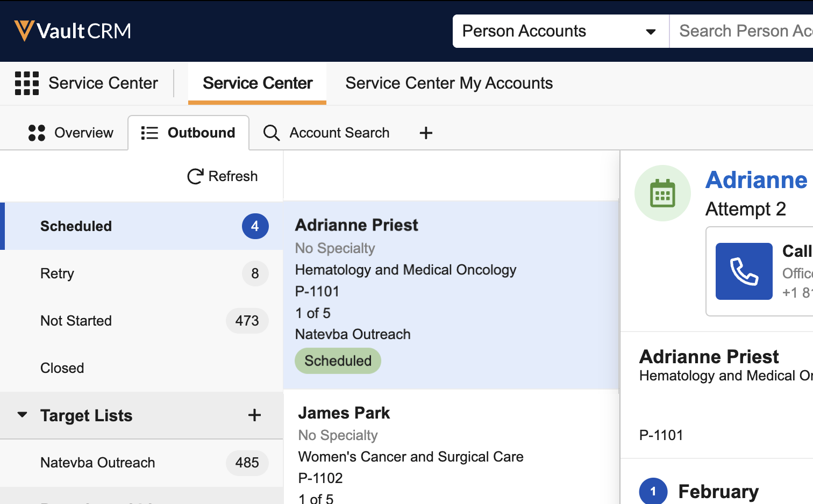Add a new target list
813x504 pixels.
coord(254,415)
